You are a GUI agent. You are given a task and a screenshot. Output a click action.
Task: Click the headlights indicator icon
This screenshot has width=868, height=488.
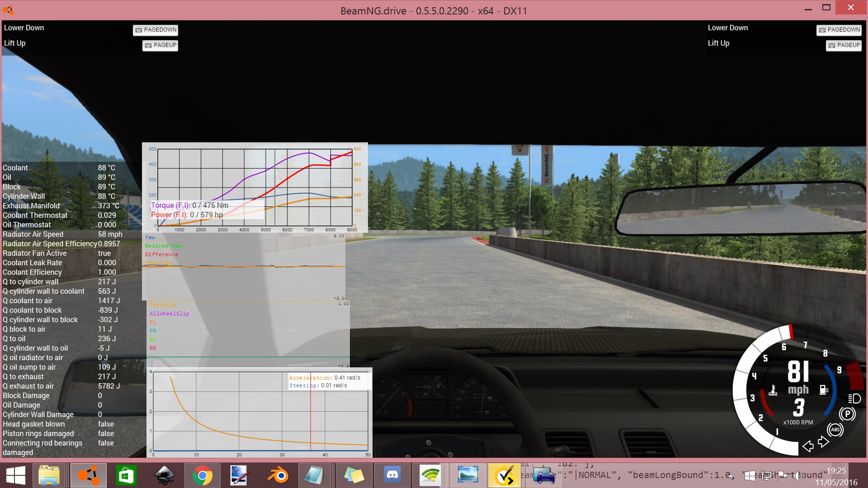[x=854, y=399]
